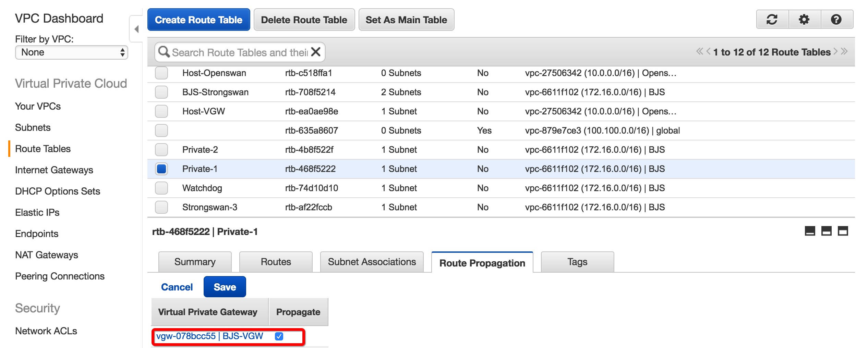Viewport: 868px width, 348px height.
Task: Open help with the question mark icon
Action: pyautogui.click(x=836, y=20)
